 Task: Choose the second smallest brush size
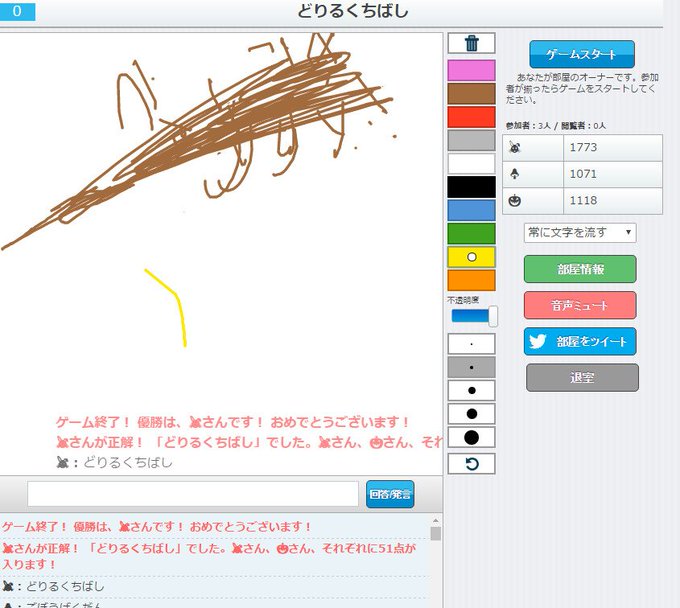coord(471,367)
